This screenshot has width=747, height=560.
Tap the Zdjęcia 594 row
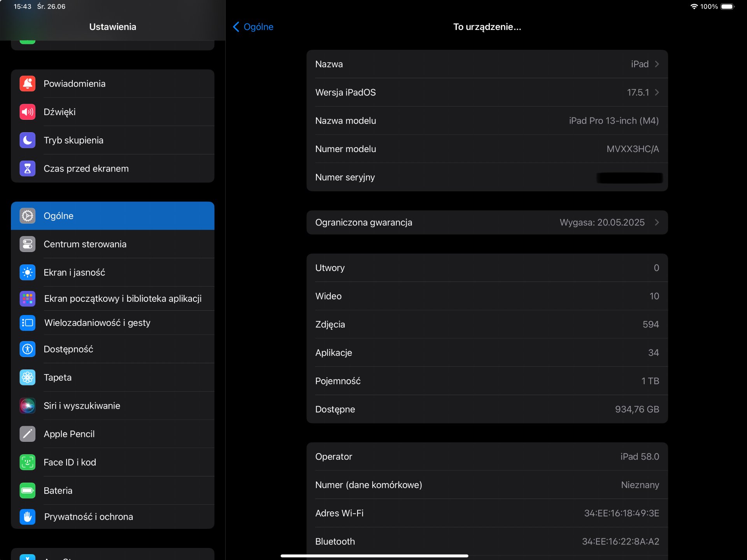tap(487, 325)
